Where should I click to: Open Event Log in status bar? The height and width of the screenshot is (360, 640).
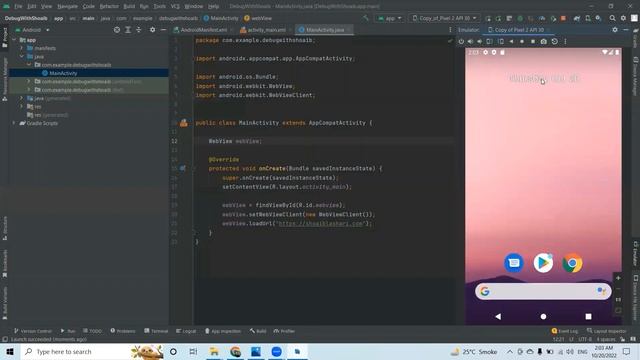[x=564, y=331]
